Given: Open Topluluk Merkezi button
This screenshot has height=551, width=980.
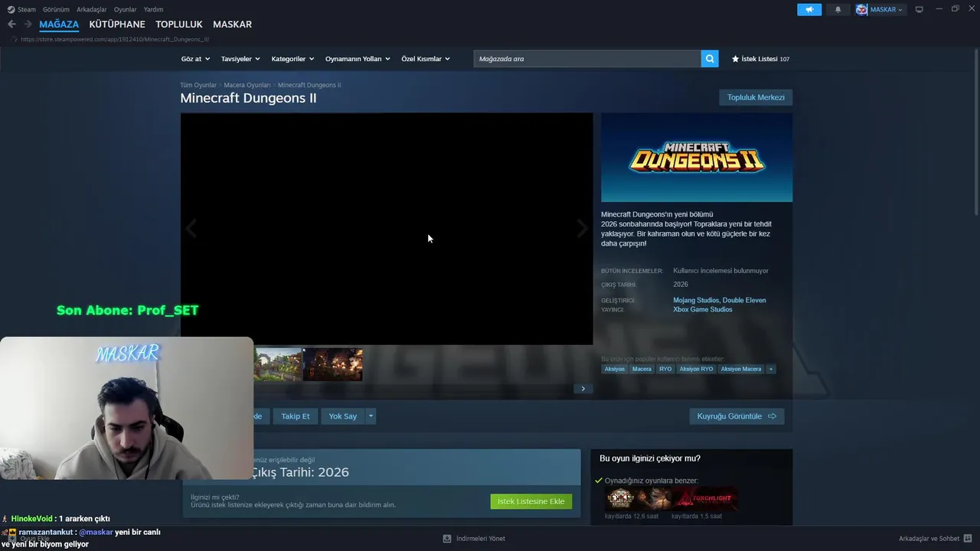Looking at the screenshot, I should pyautogui.click(x=756, y=97).
